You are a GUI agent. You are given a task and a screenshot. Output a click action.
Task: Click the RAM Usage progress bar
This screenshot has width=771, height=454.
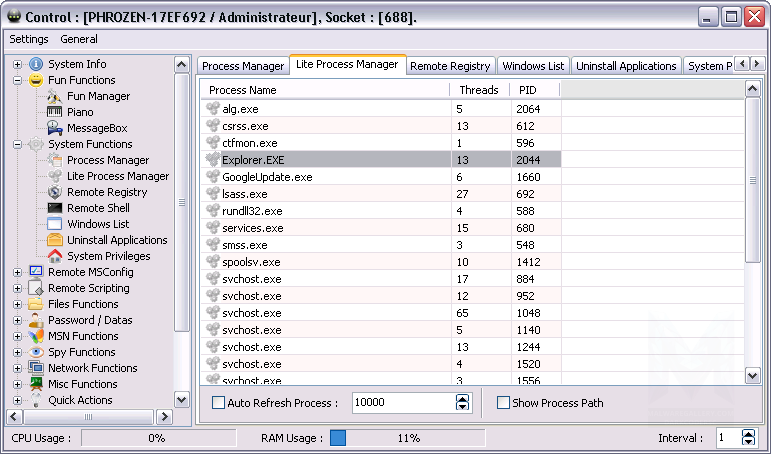(x=407, y=438)
